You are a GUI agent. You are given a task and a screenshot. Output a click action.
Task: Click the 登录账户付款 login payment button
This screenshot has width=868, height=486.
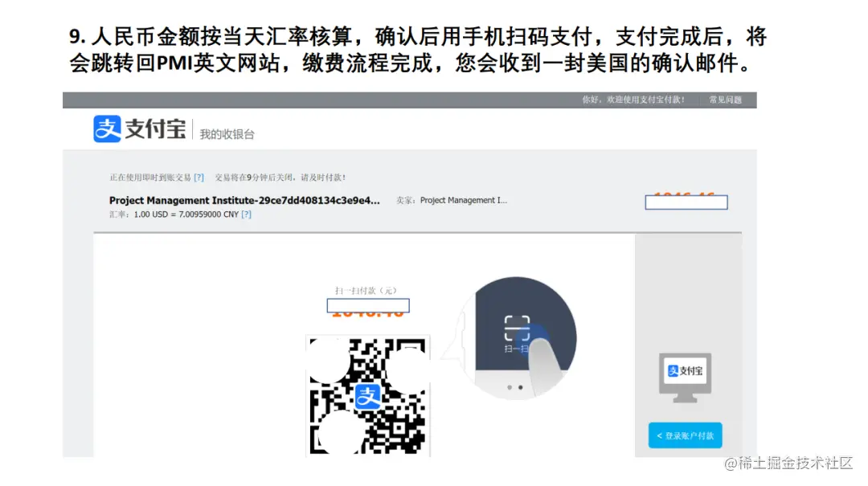click(685, 435)
